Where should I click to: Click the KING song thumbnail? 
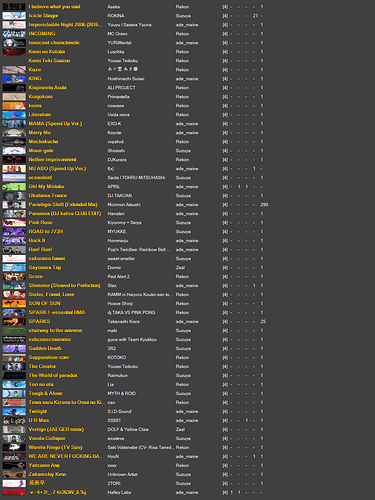pyautogui.click(x=14, y=79)
